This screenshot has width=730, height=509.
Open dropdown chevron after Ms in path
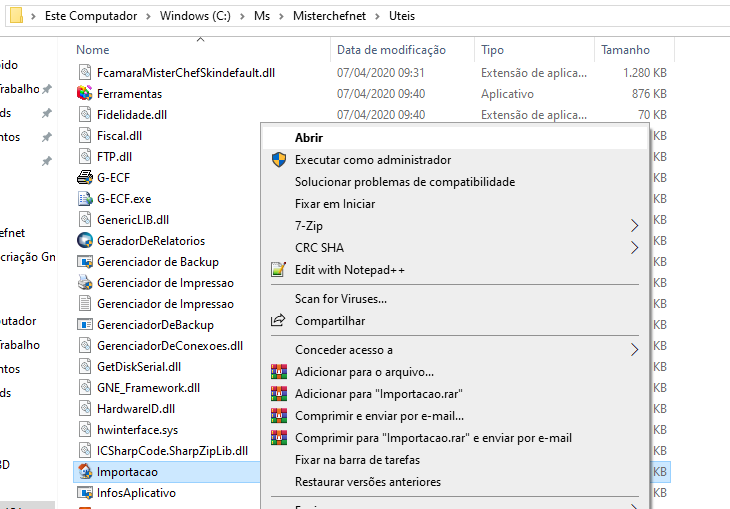[281, 16]
